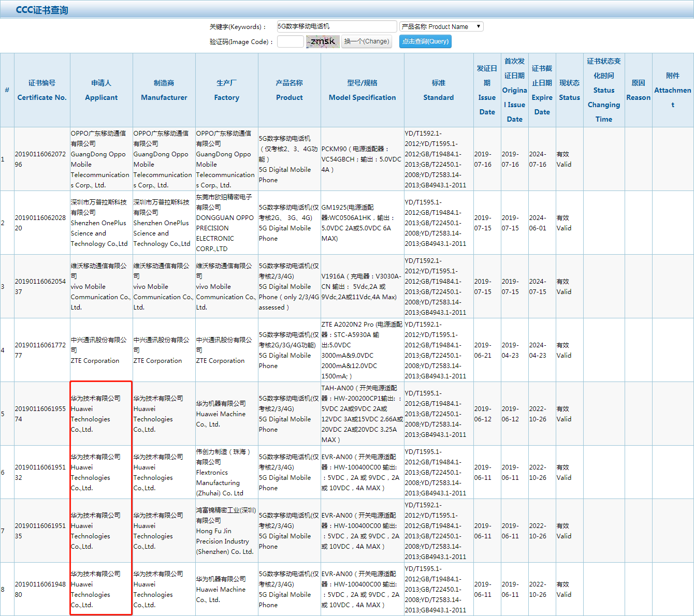694x616 pixels.
Task: Click the Manufacturer column header
Action: (164, 90)
